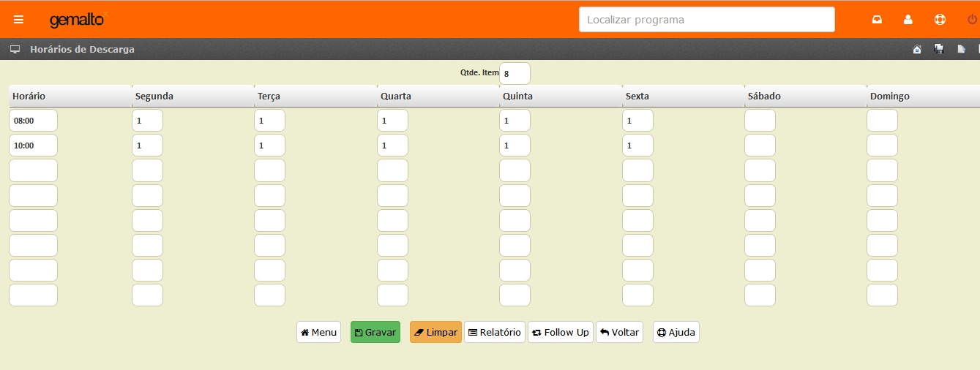This screenshot has height=370, width=980.
Task: Open Ajuda help button
Action: pos(676,332)
